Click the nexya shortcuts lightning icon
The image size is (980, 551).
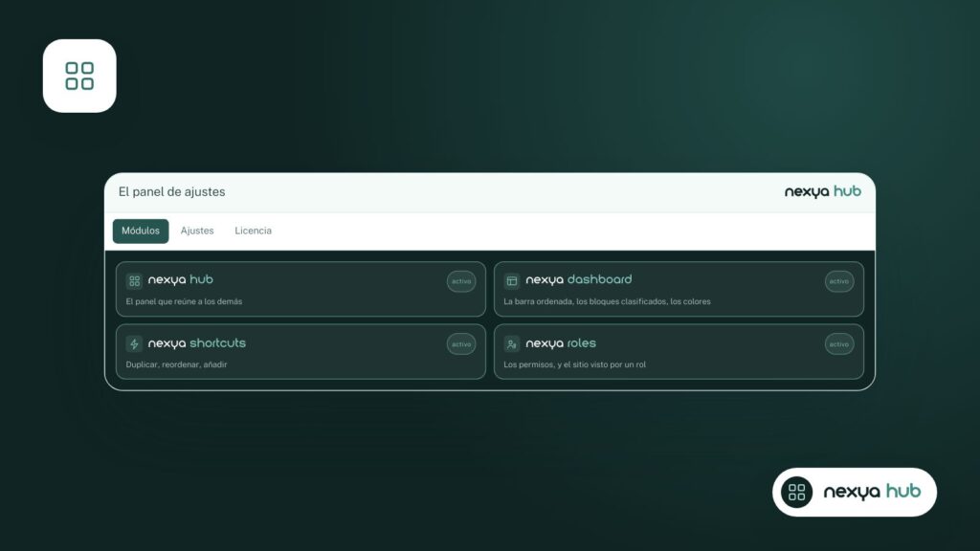(134, 344)
